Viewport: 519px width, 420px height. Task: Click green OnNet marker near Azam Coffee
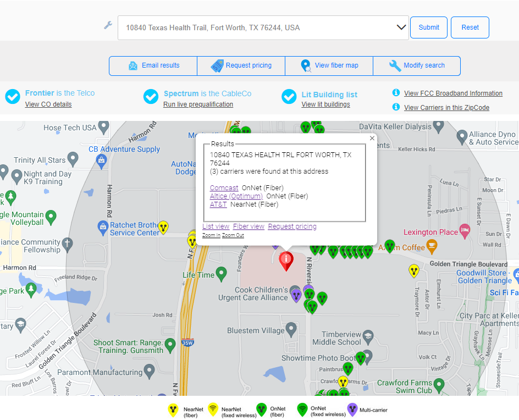click(390, 246)
